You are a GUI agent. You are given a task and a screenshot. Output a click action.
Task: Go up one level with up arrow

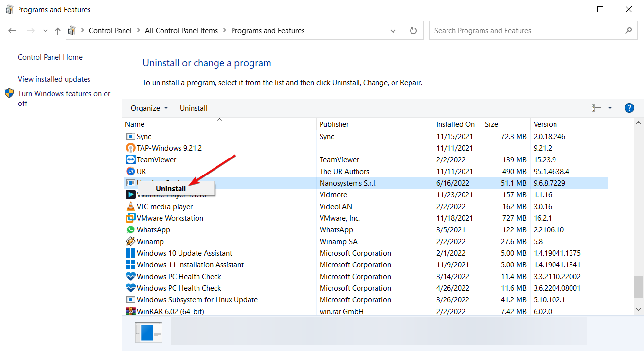tap(58, 31)
